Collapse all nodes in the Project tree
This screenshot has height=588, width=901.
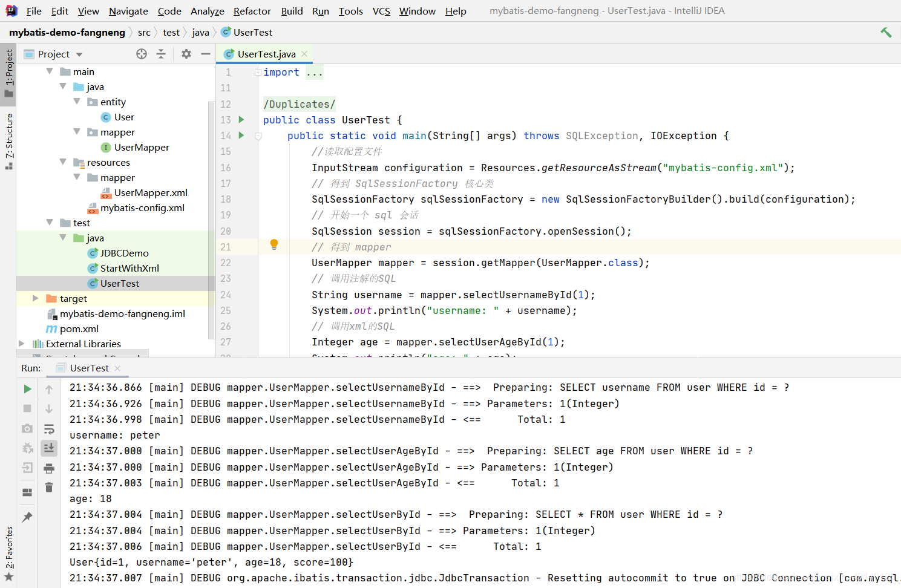click(x=161, y=54)
